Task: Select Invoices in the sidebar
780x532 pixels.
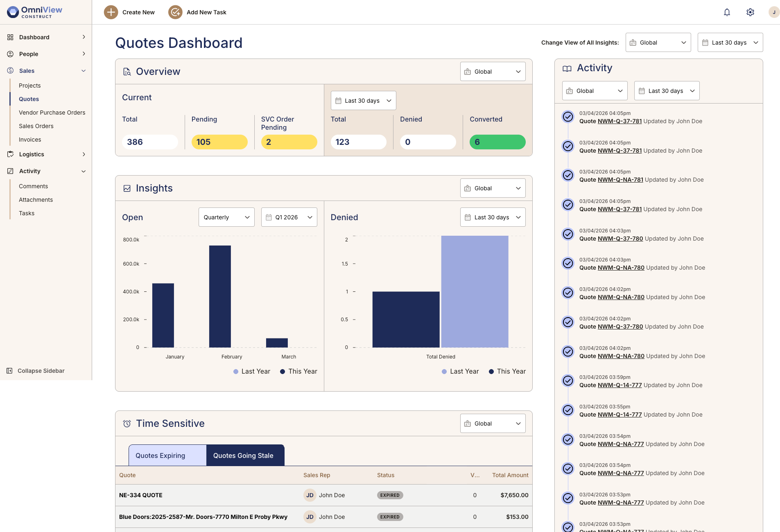Action: pos(29,140)
